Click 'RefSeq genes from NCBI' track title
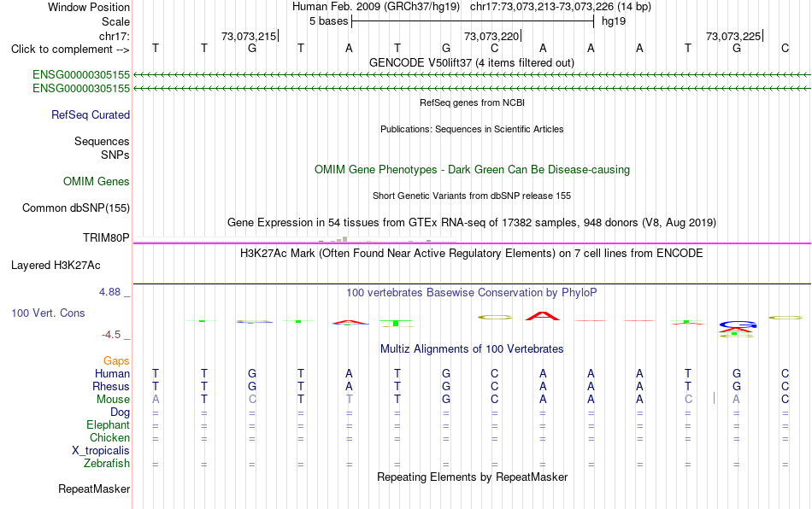Image resolution: width=812 pixels, height=509 pixels. click(x=473, y=103)
